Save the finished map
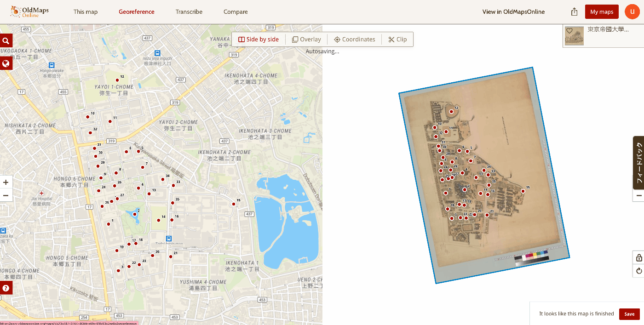 pos(629,314)
